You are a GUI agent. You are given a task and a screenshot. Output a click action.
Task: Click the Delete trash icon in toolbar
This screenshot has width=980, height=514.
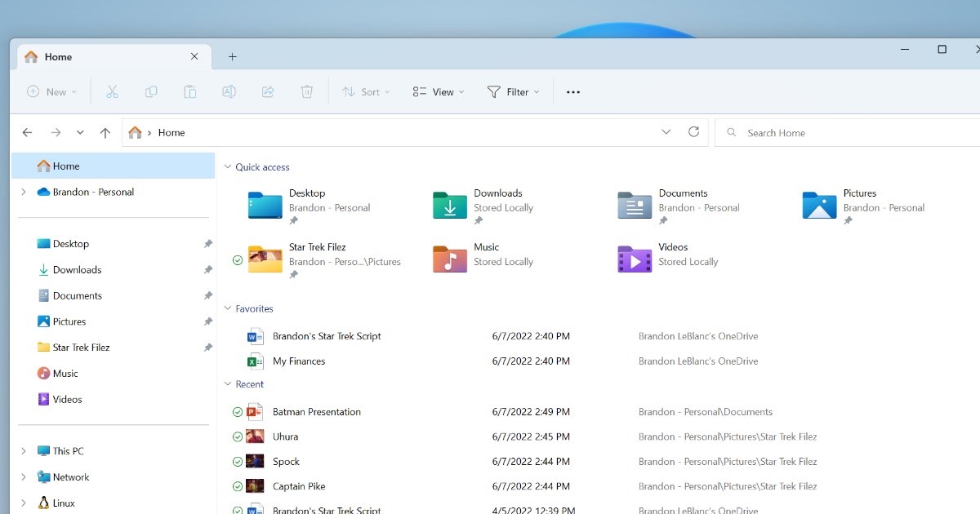[x=307, y=92]
